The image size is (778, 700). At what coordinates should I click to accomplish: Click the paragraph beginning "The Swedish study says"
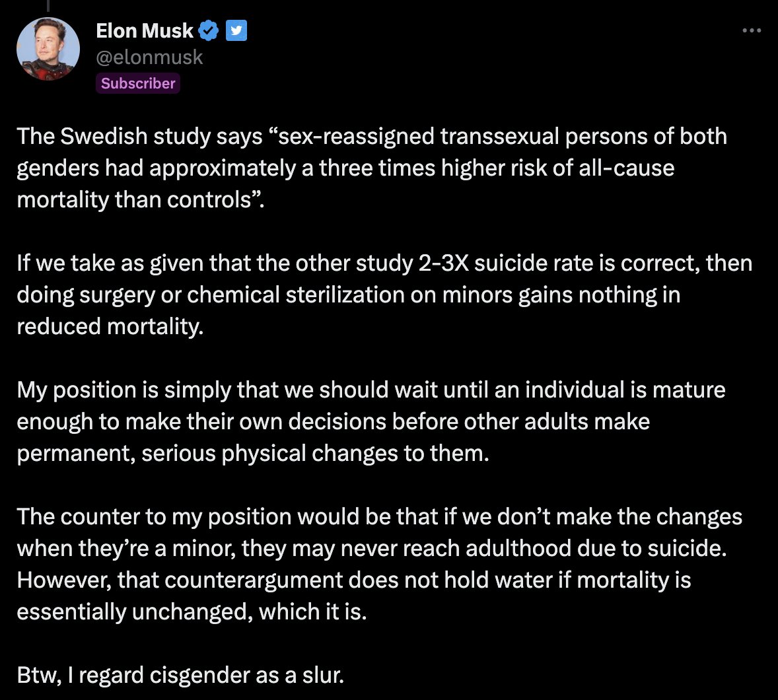371,168
